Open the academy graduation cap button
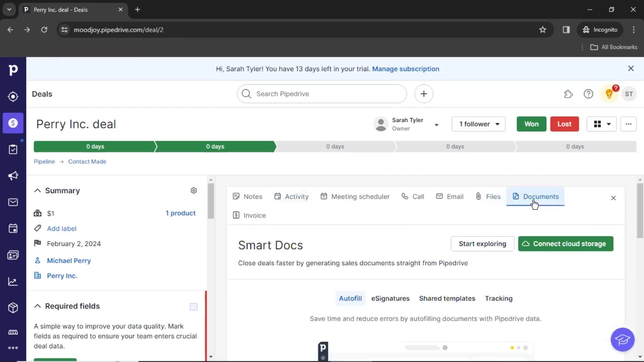 tap(623, 340)
